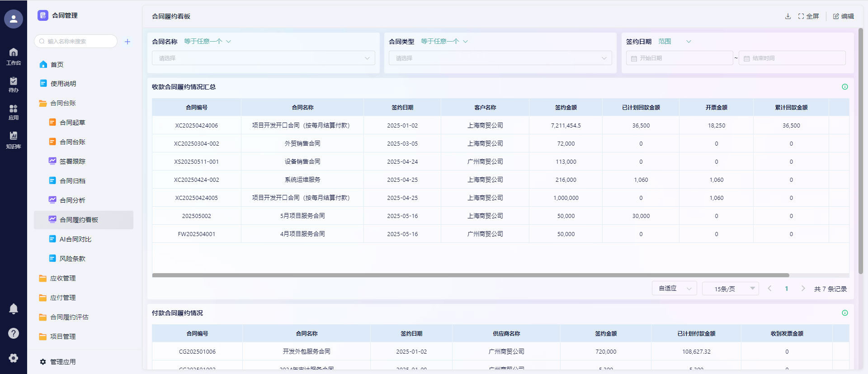Click the plus icon beside search box
This screenshot has height=374, width=868.
(127, 42)
